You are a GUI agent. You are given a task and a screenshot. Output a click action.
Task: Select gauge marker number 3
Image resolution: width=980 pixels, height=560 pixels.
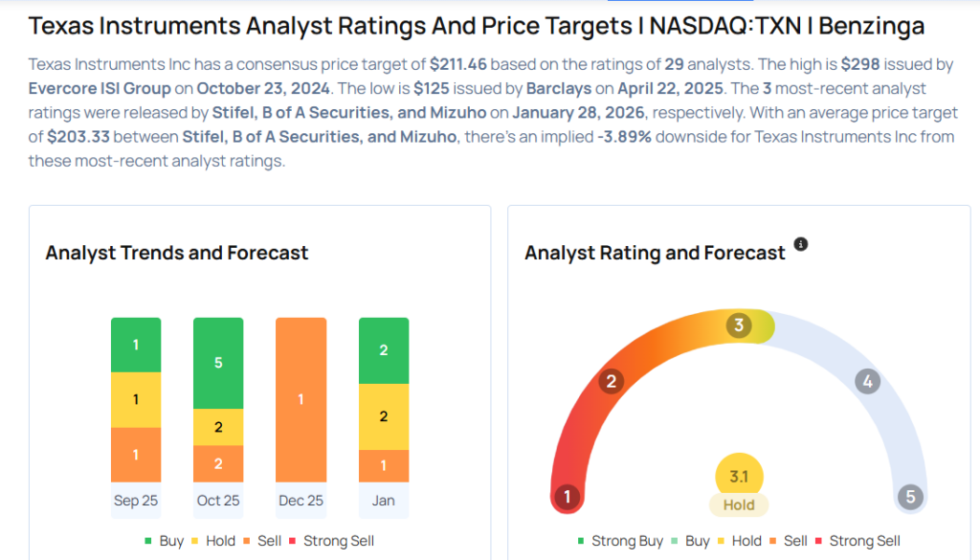click(x=739, y=325)
